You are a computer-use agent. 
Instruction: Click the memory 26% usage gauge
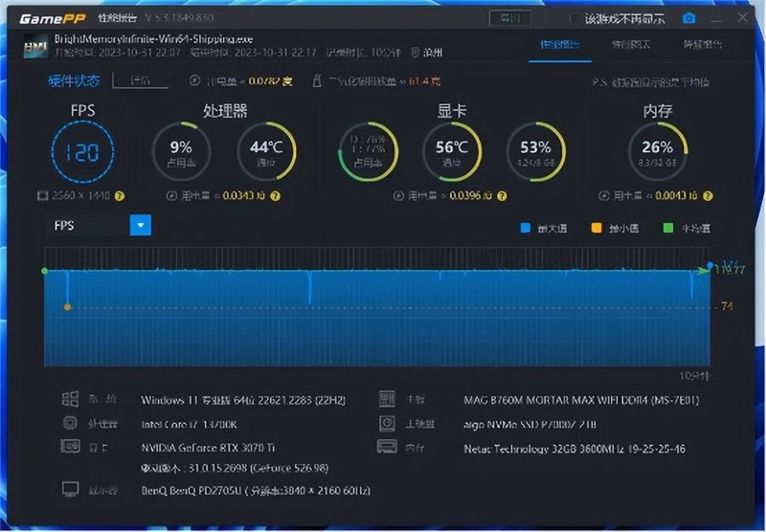click(658, 152)
